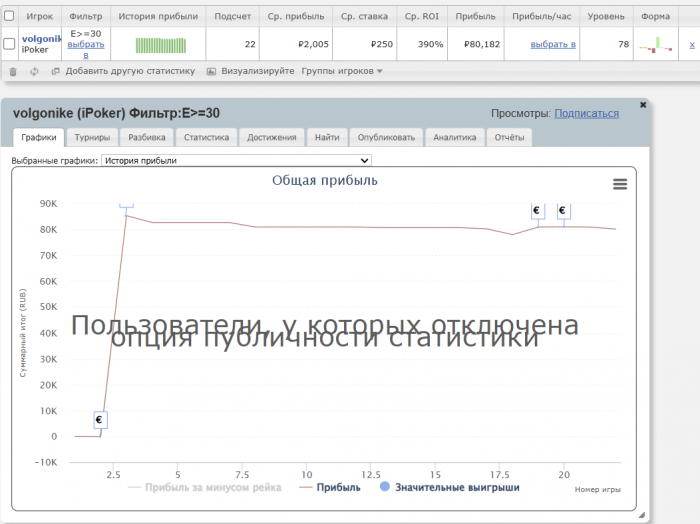
Task: Open the Статистика tab
Action: click(x=206, y=137)
